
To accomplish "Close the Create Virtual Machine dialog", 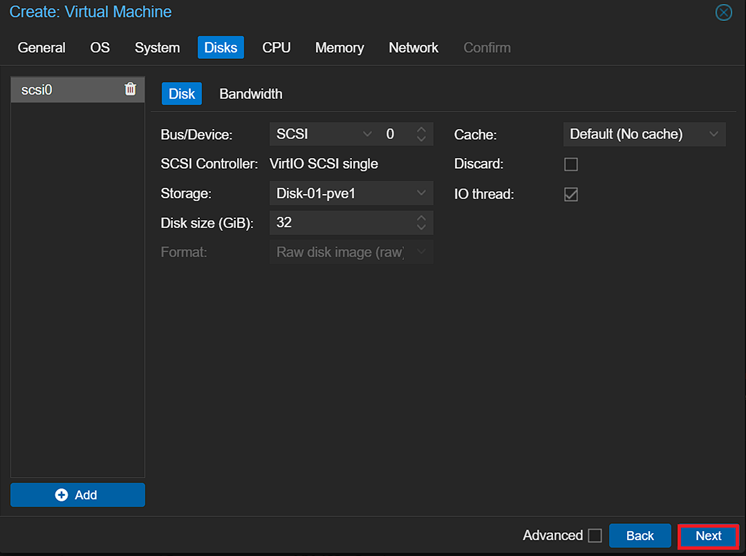I will (724, 13).
